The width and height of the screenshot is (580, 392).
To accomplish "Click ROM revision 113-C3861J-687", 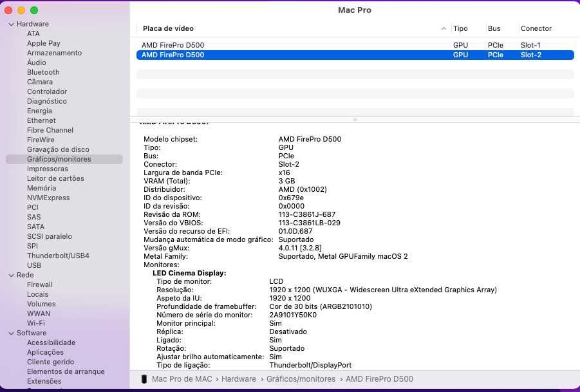I will tap(307, 214).
